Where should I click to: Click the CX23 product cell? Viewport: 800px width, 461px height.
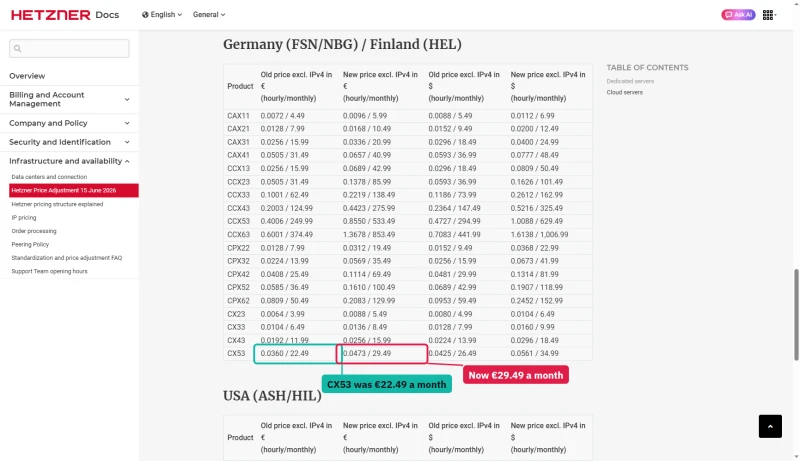pyautogui.click(x=236, y=314)
